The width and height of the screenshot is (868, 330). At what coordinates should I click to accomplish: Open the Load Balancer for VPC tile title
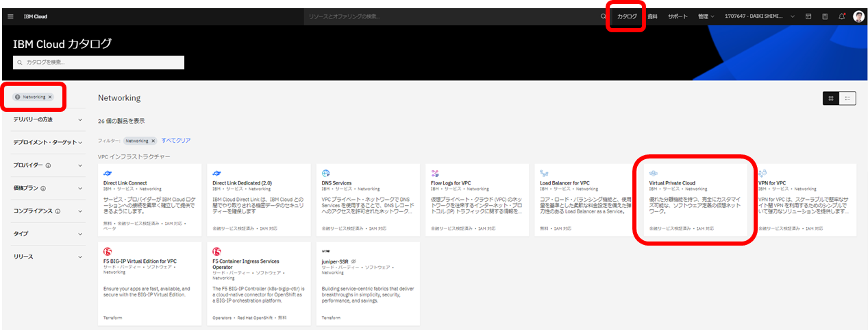(x=565, y=183)
